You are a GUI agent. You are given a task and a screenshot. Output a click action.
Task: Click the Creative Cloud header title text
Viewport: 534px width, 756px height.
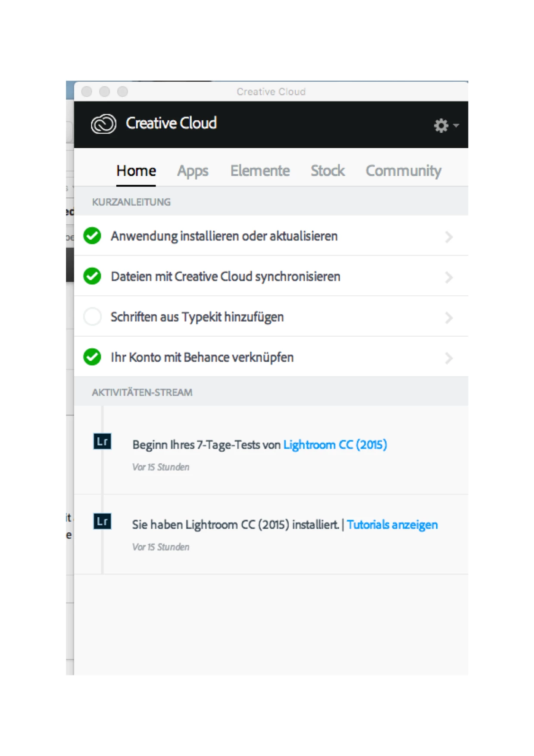[171, 123]
